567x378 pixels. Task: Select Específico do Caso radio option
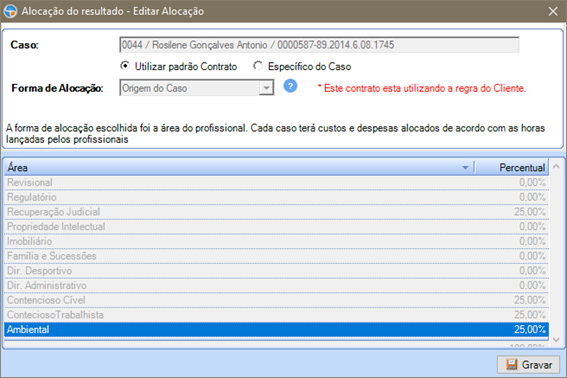point(302,67)
